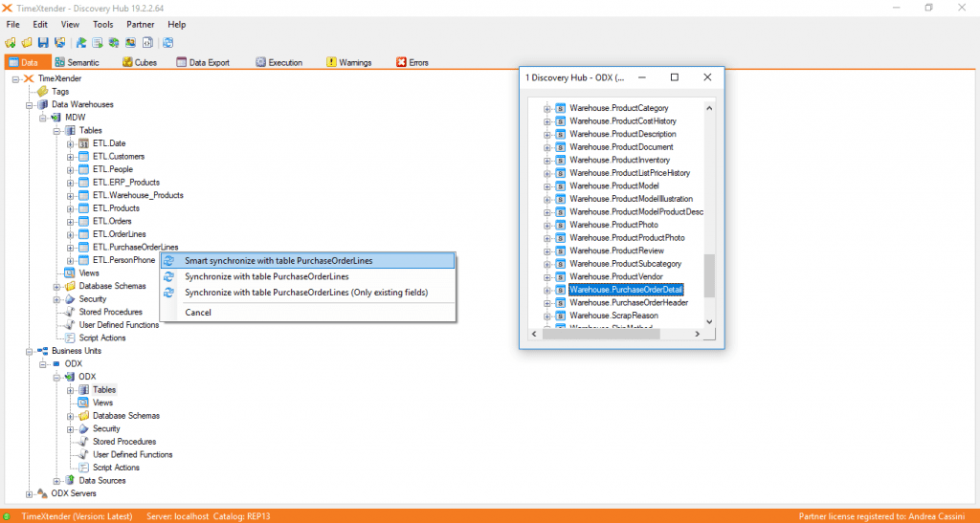Click the save-as-deployed-version disk toolbar icon
The image size is (980, 523).
click(59, 43)
